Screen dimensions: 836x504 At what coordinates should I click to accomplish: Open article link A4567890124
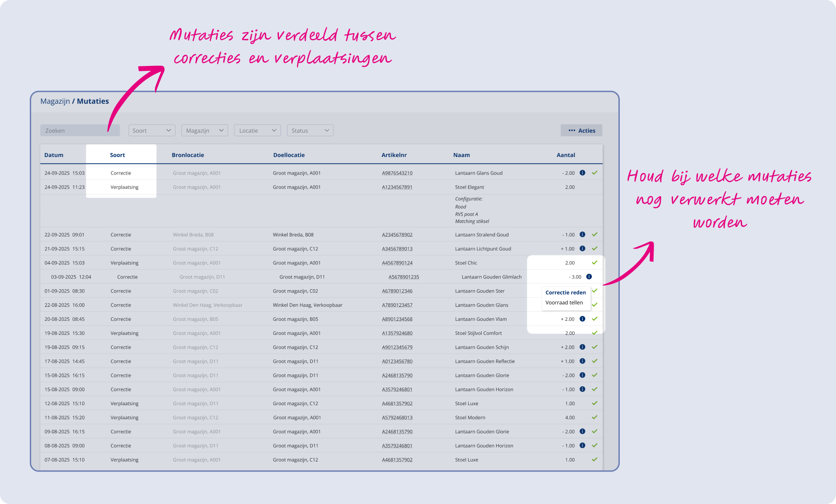(x=397, y=263)
